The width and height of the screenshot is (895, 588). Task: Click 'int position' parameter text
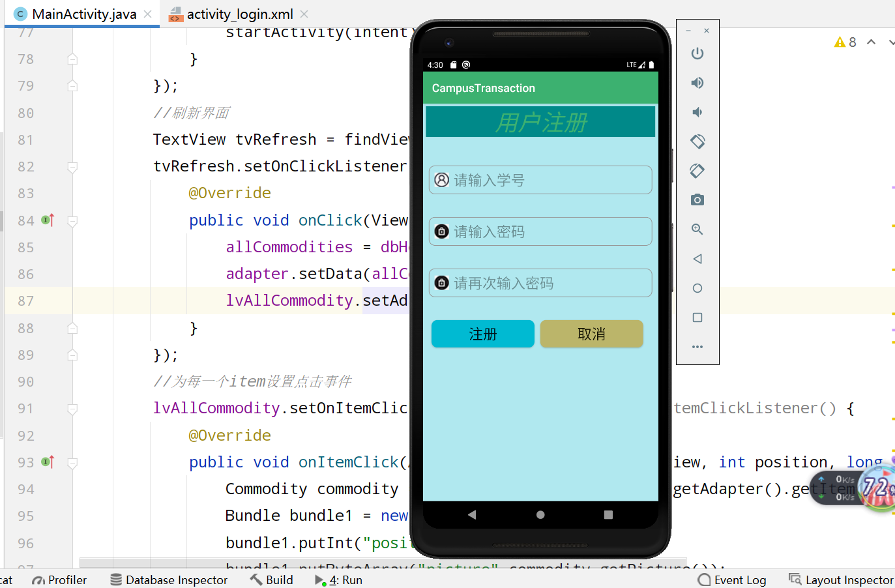coord(773,462)
